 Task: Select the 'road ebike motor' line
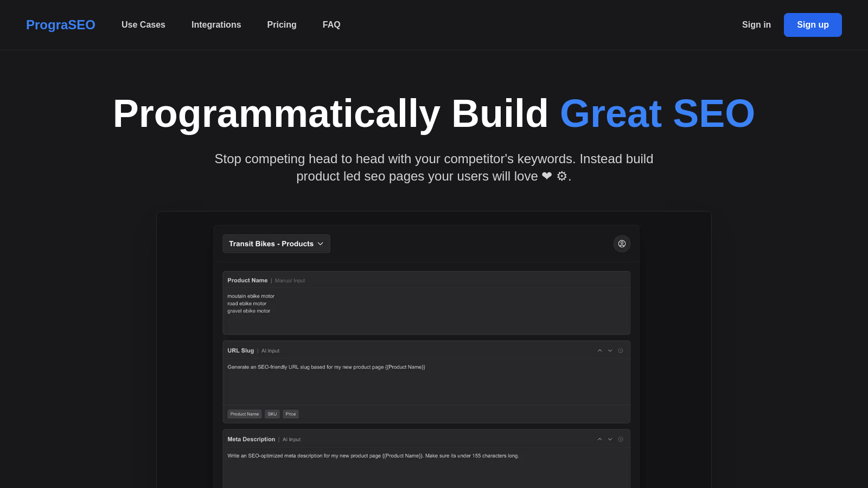(247, 304)
